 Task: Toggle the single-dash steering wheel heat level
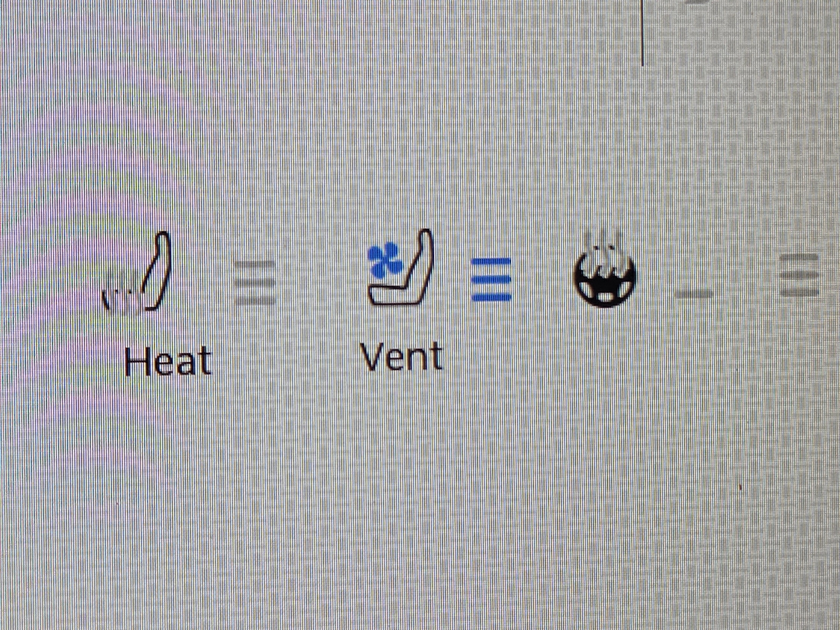click(694, 292)
